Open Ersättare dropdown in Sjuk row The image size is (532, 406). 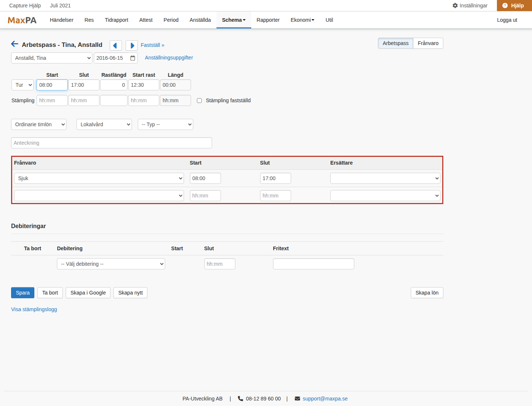click(x=385, y=178)
